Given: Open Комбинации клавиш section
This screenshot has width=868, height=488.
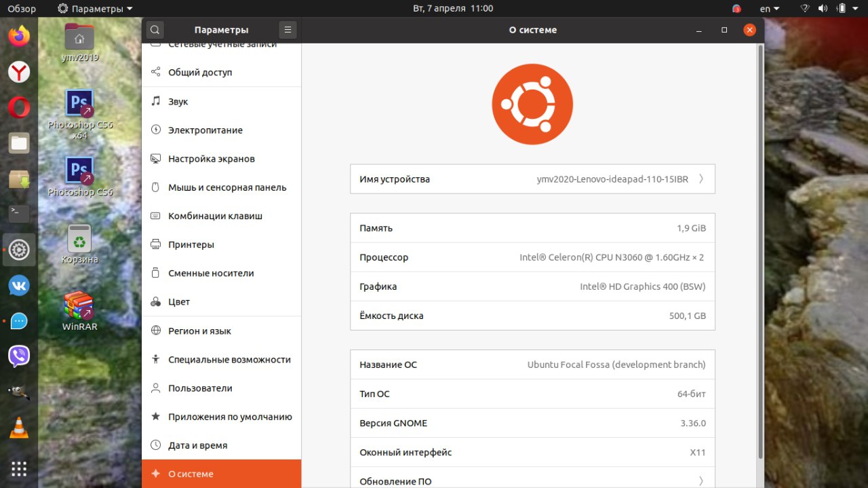Looking at the screenshot, I should [222, 216].
